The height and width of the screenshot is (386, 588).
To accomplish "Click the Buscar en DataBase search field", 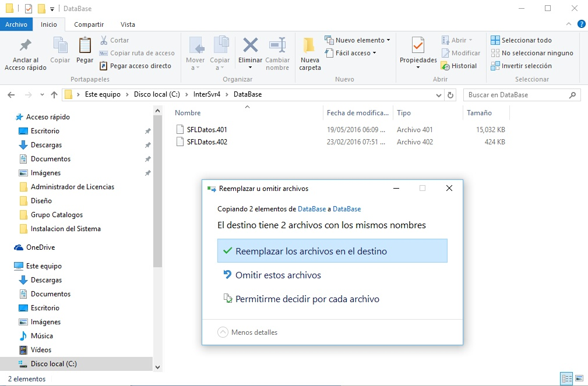I will [516, 95].
